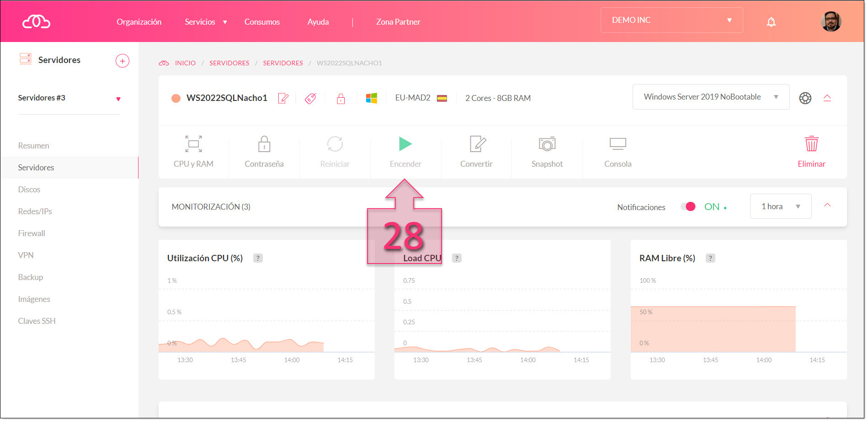Open the CPU y RAM resize tool
This screenshot has height=422, width=868.
193,144
